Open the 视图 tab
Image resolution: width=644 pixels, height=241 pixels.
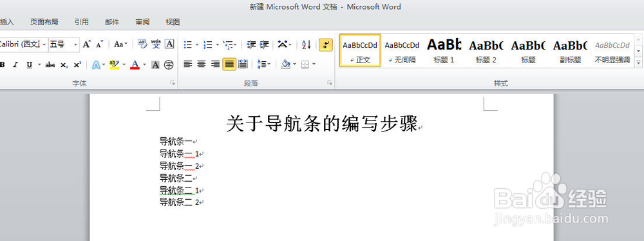click(x=173, y=22)
